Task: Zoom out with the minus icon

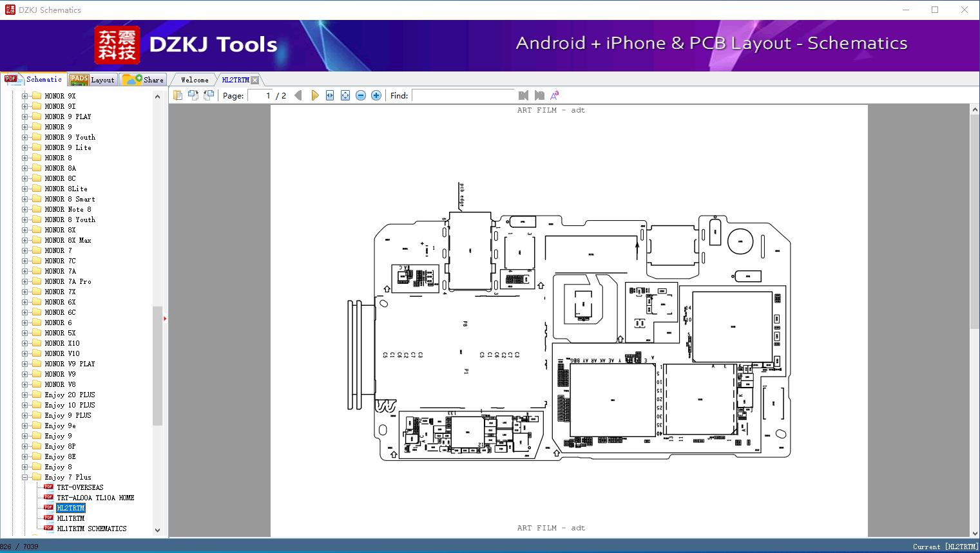Action: click(x=361, y=95)
